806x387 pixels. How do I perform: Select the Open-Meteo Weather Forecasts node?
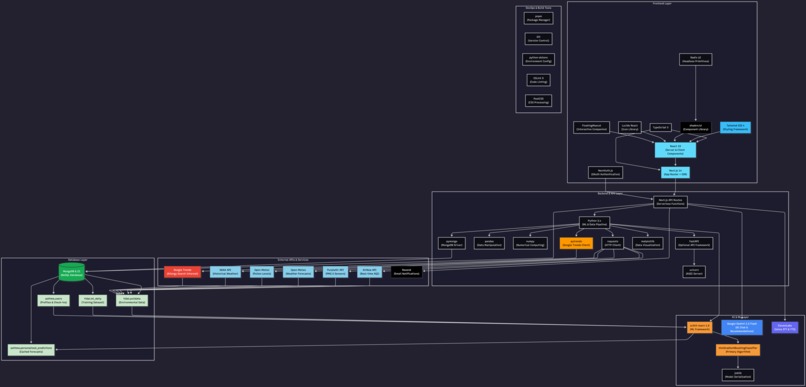(298, 272)
